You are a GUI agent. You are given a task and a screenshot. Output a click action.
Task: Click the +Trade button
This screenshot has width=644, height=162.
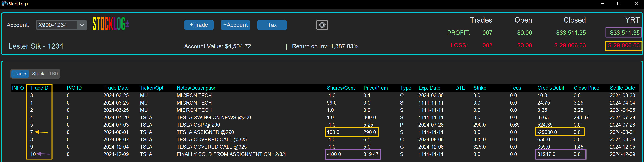pos(198,25)
